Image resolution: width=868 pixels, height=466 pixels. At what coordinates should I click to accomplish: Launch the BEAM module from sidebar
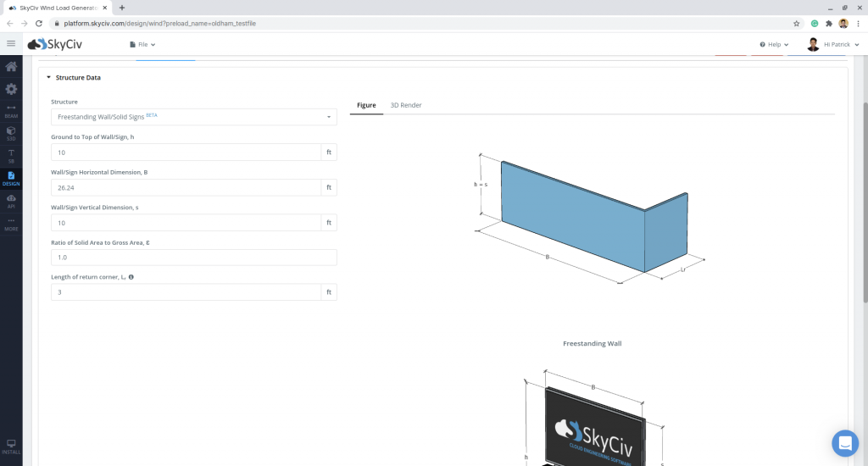[x=11, y=111]
